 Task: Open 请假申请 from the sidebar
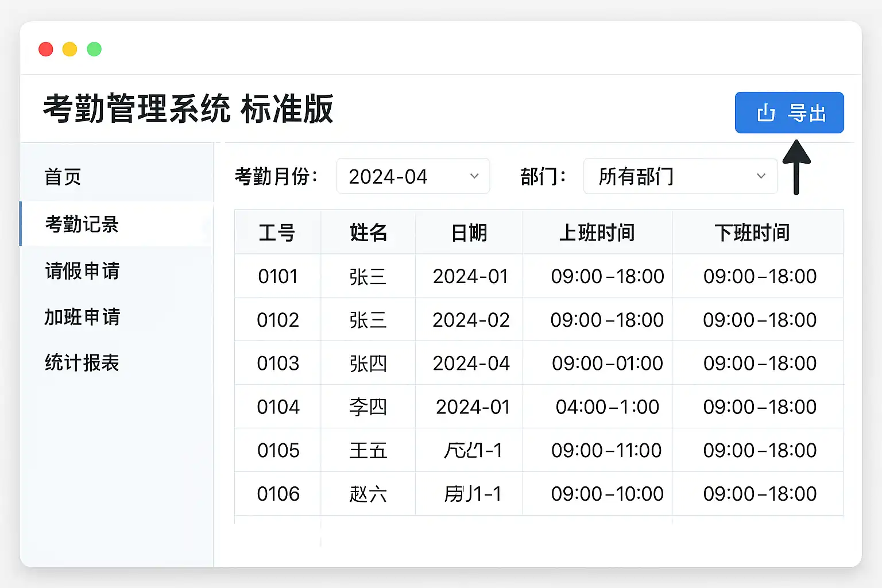point(82,270)
